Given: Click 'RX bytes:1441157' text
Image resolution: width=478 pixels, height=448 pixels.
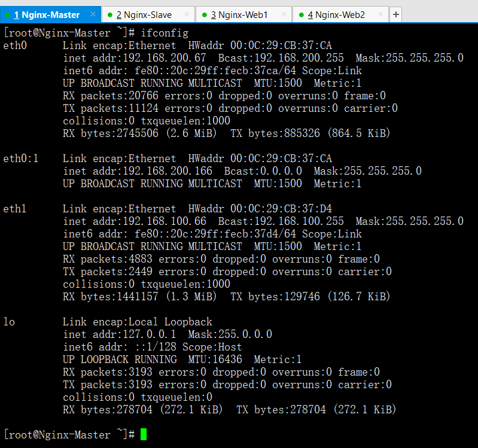Looking at the screenshot, I should pos(111,297).
